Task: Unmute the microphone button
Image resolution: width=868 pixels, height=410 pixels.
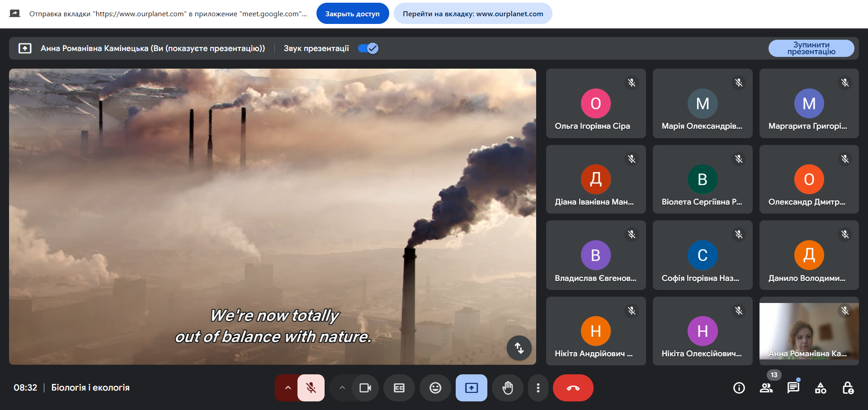Action: pos(311,388)
